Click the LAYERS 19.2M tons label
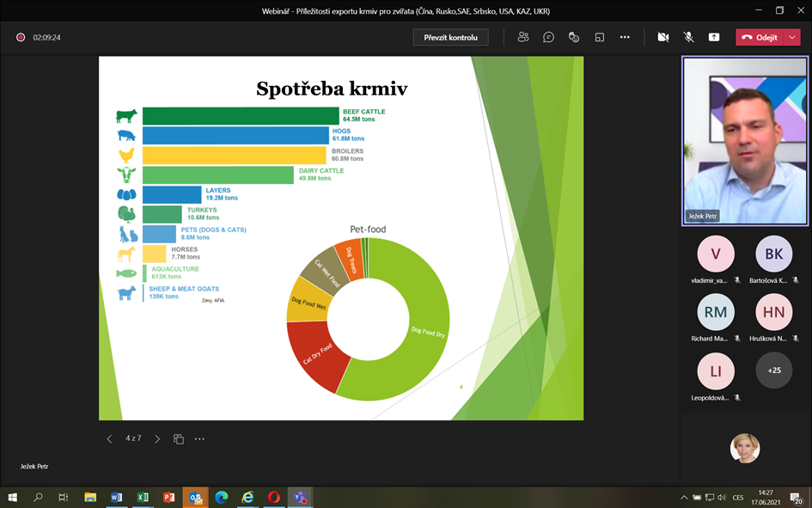 (222, 193)
